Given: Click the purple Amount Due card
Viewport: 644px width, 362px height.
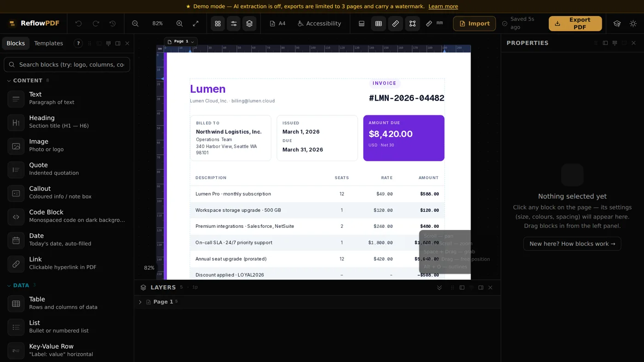Looking at the screenshot, I should 404,138.
